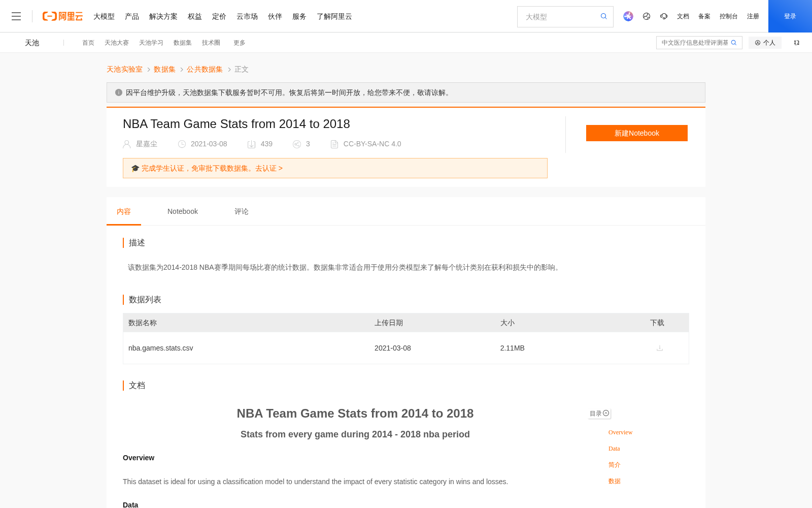Expand the 更多 menu in Tianchi navigation
The height and width of the screenshot is (508, 812).
tap(240, 43)
